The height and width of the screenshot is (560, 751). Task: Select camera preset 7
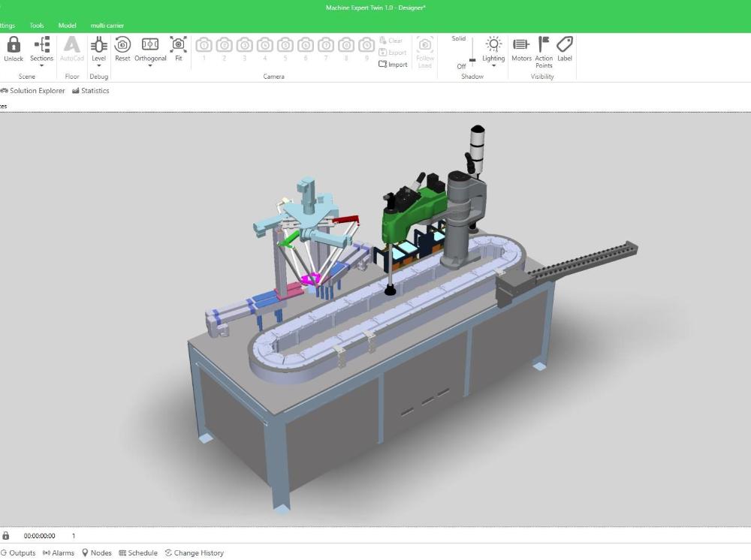(x=326, y=46)
